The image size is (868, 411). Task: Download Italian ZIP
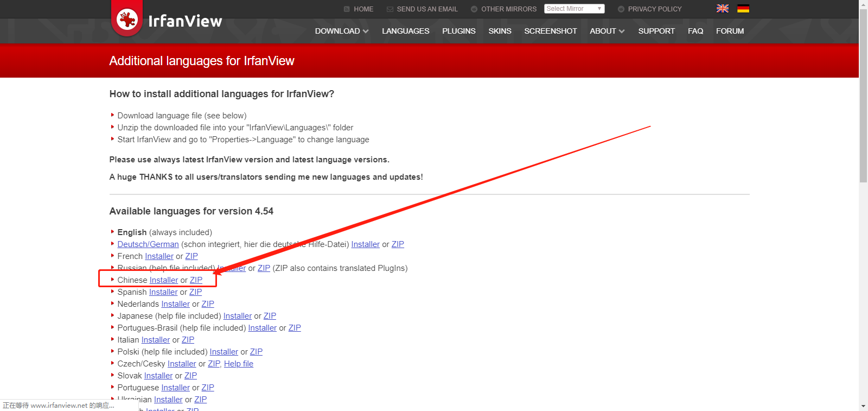188,340
